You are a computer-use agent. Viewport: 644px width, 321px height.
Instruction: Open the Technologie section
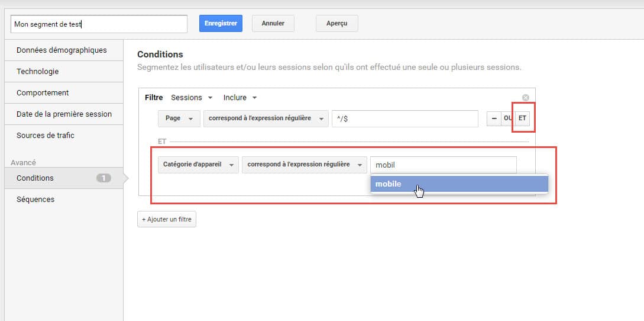click(64, 72)
